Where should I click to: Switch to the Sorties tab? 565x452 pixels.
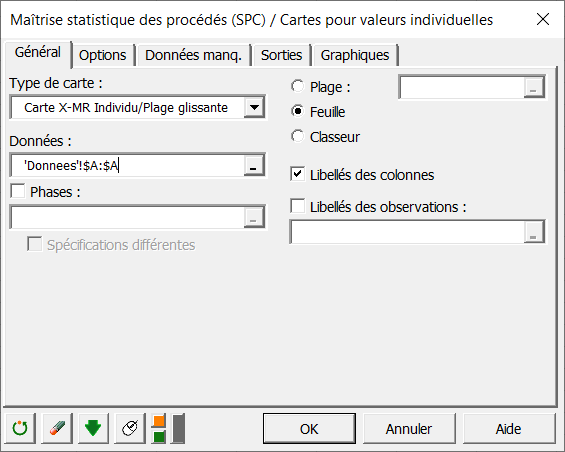[281, 55]
